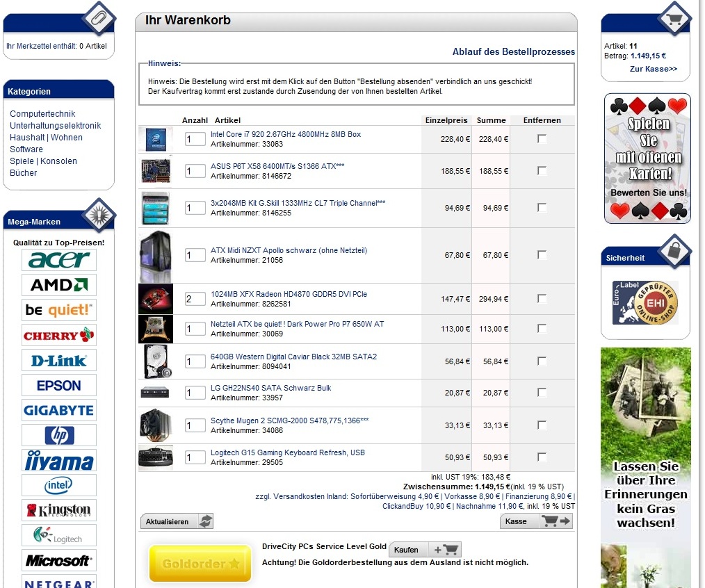Open the Unterhaltungselektronik category
The width and height of the screenshot is (705, 588).
click(x=56, y=125)
